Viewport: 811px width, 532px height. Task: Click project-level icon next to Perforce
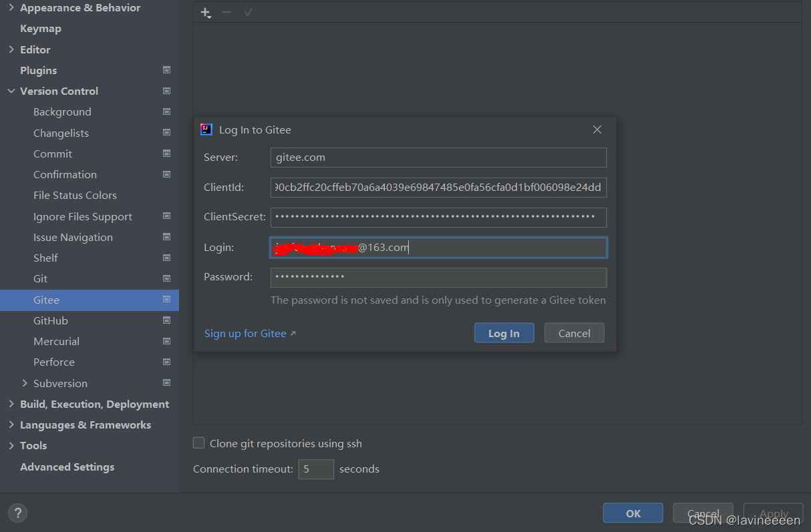(166, 362)
